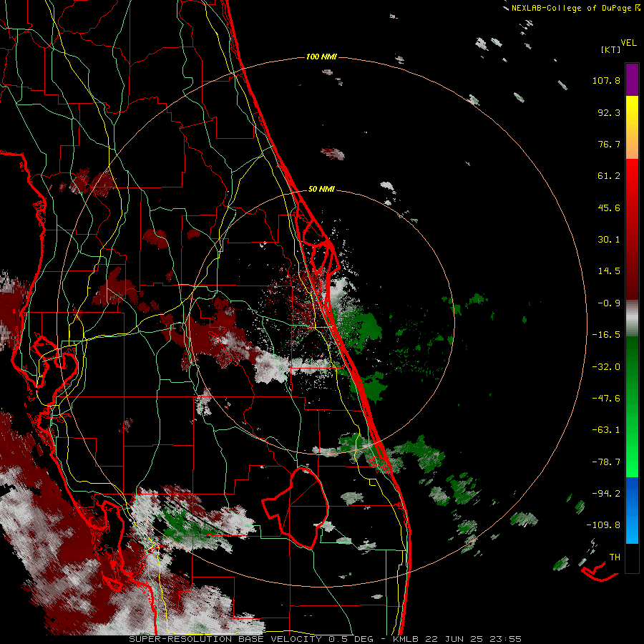This screenshot has width=644, height=644.
Task: Click the 92.3 scale value
Action: pyautogui.click(x=609, y=112)
